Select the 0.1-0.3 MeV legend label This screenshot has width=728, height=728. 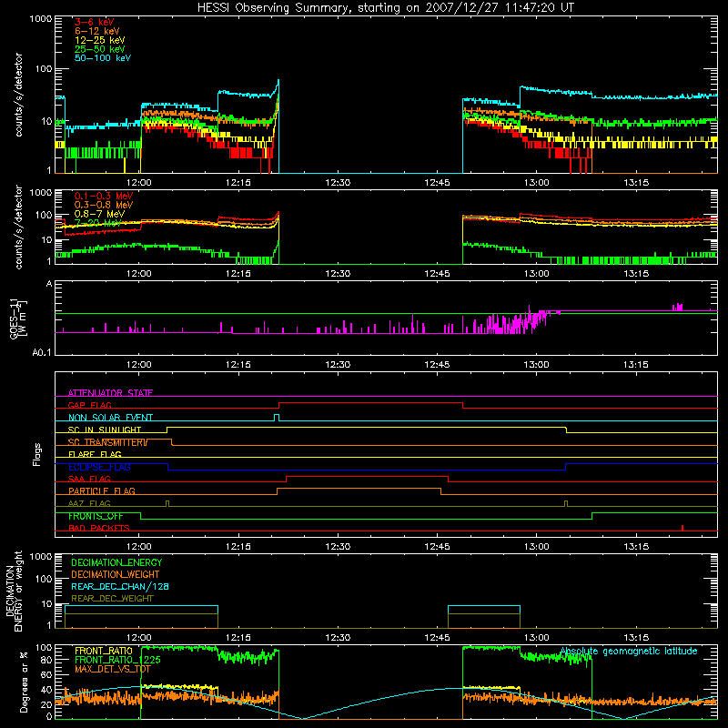coord(104,196)
